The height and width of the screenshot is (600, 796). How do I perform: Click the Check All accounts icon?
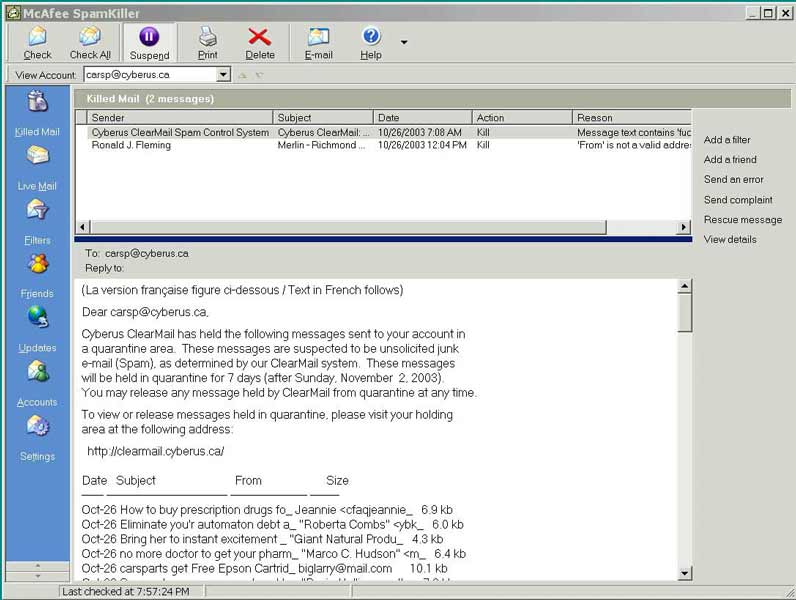90,42
